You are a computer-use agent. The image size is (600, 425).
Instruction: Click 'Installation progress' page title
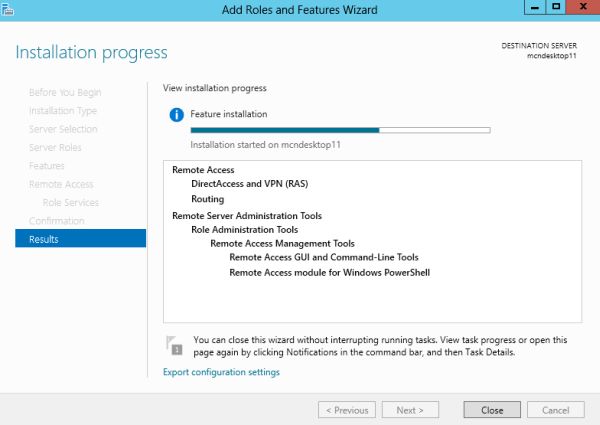pos(91,53)
